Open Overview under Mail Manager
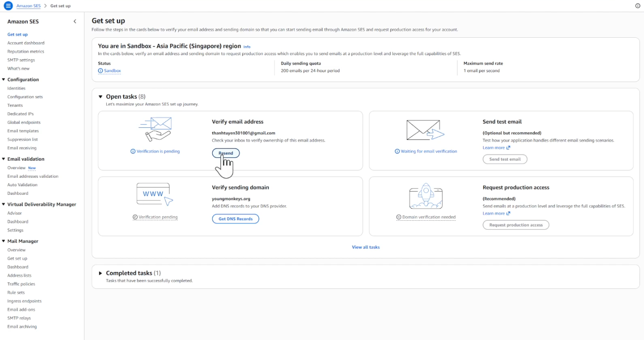The image size is (644, 340). click(x=17, y=250)
